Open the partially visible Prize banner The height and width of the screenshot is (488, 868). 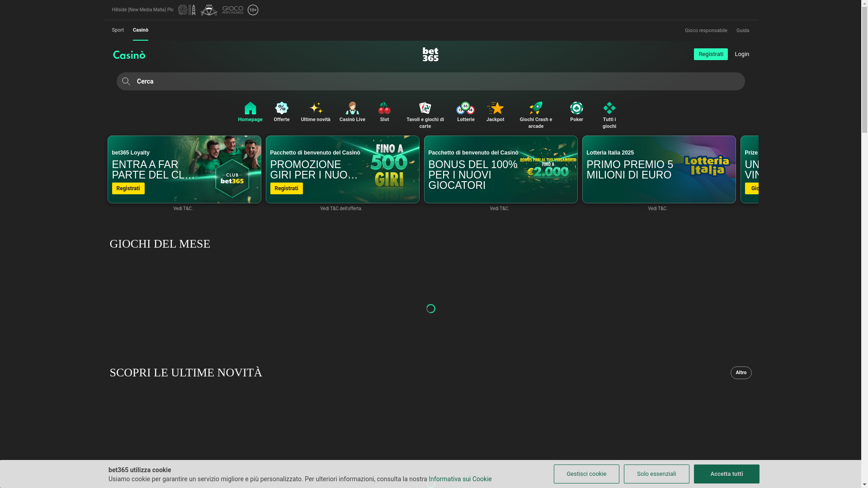(750, 169)
